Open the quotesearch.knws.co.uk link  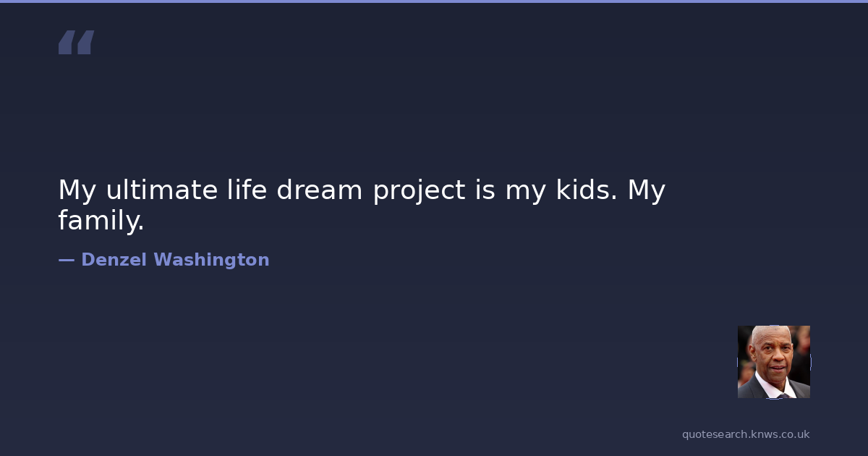(x=746, y=434)
